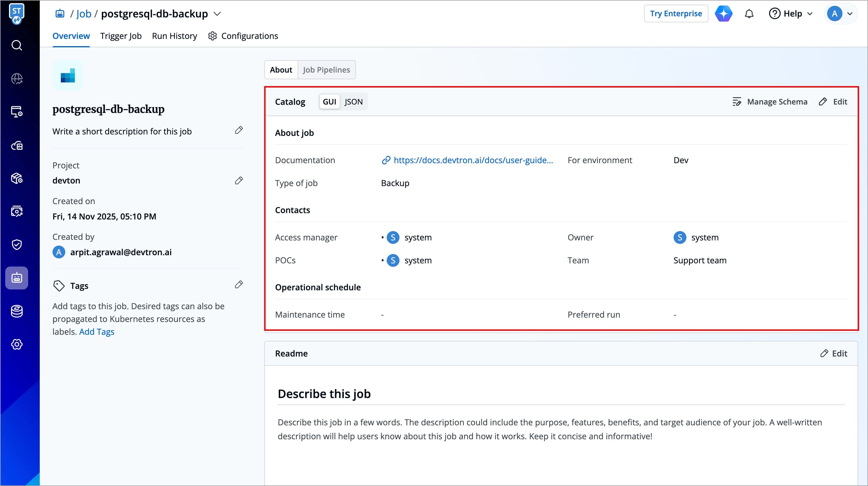Open the notifications bell
868x486 pixels.
coord(749,14)
